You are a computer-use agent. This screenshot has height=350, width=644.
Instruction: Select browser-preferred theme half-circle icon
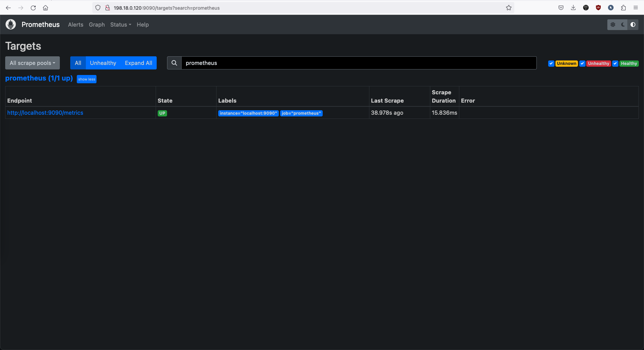(633, 25)
